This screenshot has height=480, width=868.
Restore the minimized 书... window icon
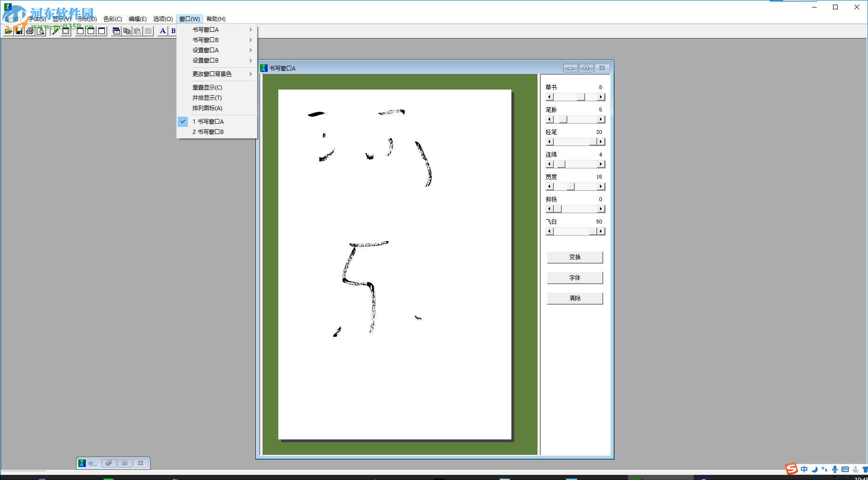click(x=109, y=463)
